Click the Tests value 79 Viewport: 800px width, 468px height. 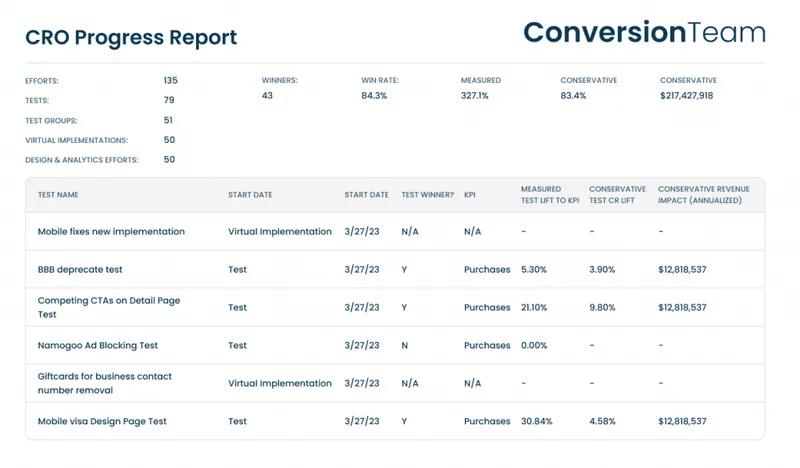coord(169,100)
